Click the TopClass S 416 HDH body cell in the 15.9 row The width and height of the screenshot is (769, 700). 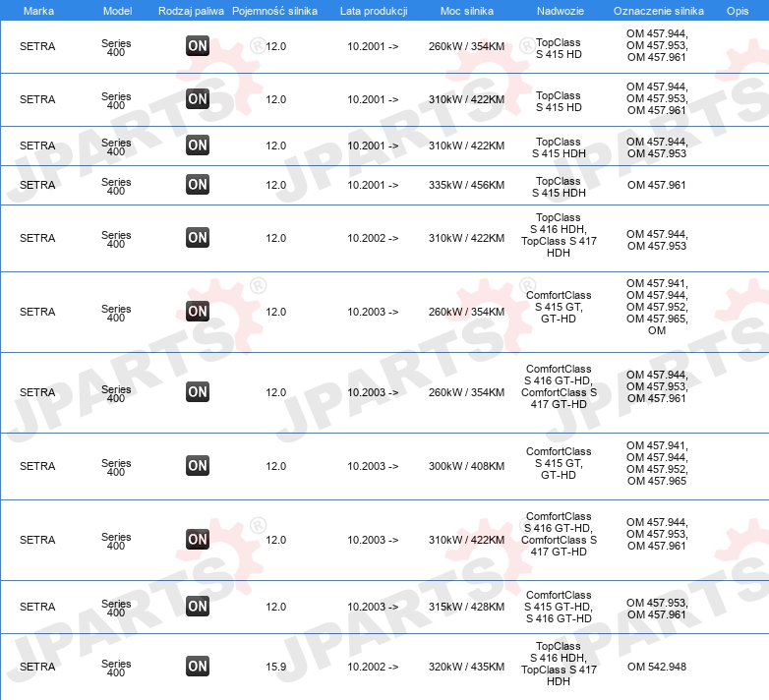[x=559, y=664]
